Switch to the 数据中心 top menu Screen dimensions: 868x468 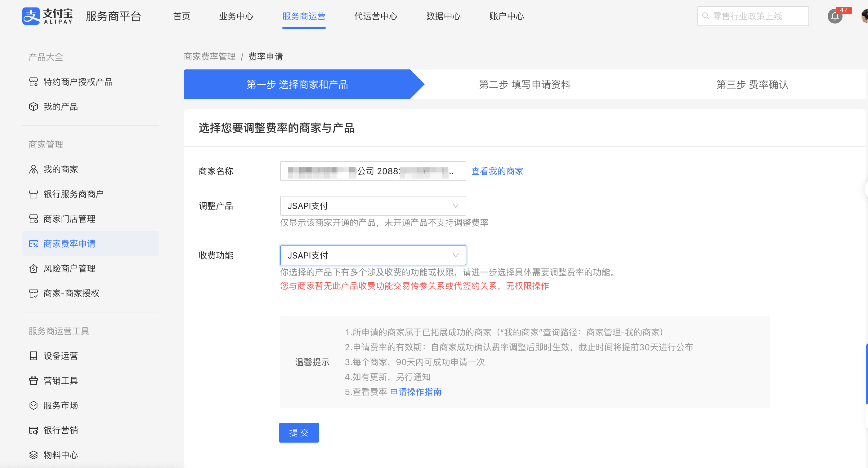[x=443, y=16]
